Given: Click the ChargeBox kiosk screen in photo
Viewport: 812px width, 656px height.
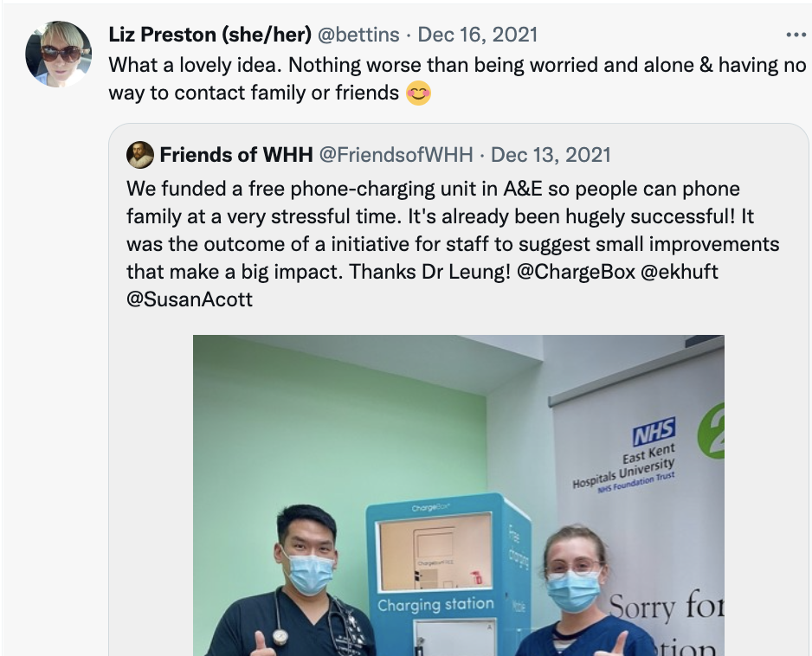Looking at the screenshot, I should (x=435, y=552).
